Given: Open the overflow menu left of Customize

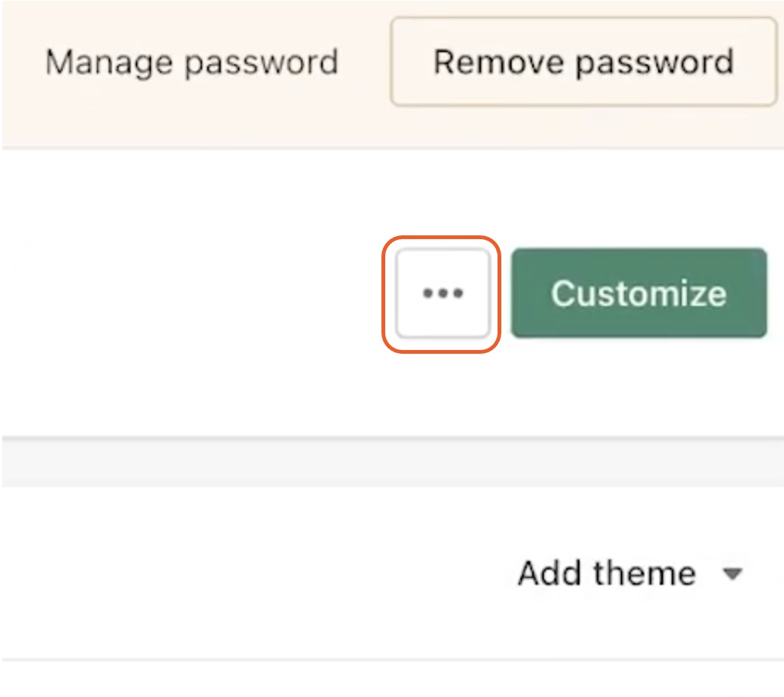Looking at the screenshot, I should pyautogui.click(x=443, y=293).
